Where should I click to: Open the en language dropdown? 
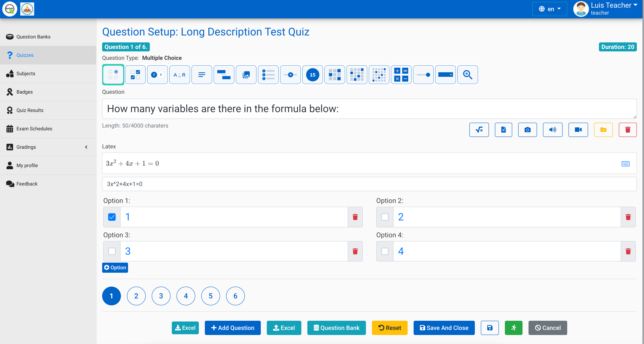[x=550, y=9]
